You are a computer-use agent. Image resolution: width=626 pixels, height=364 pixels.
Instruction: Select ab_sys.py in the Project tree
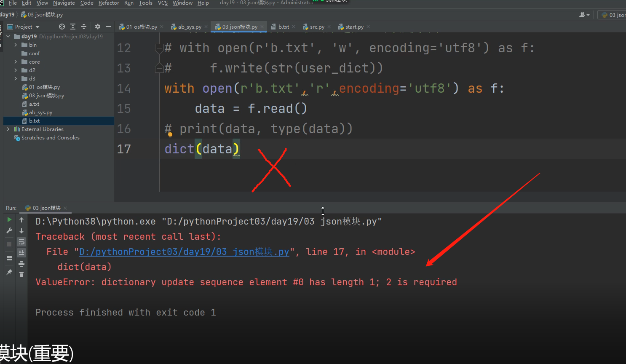(40, 112)
